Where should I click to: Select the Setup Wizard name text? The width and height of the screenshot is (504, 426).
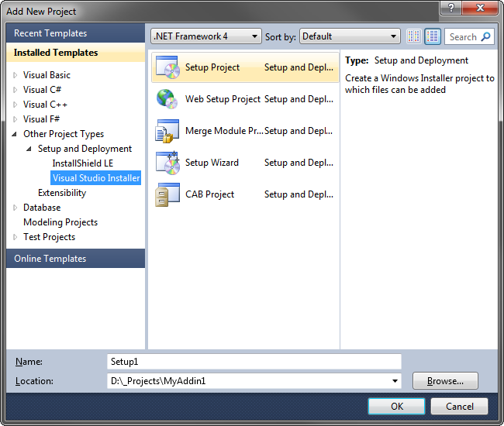pos(212,163)
